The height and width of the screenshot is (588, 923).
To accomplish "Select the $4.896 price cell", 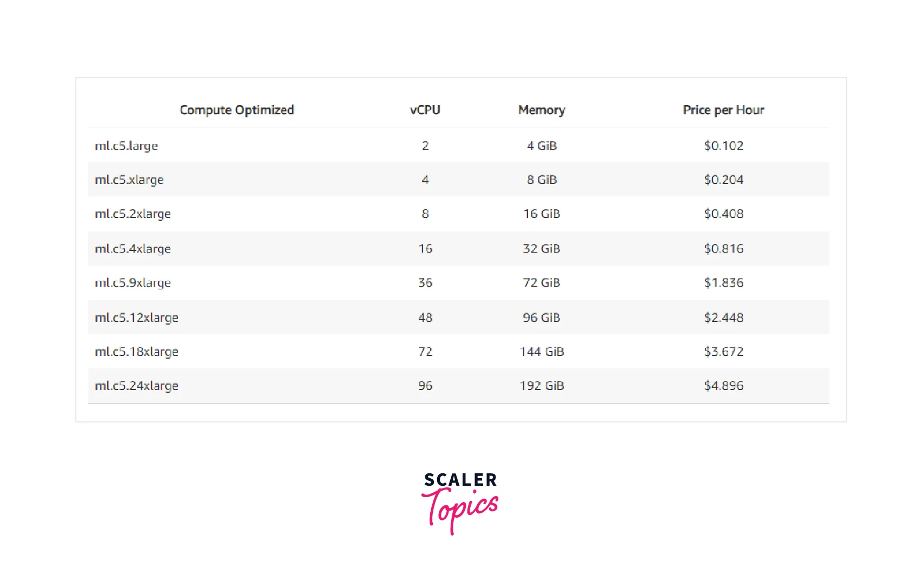I will pyautogui.click(x=723, y=386).
